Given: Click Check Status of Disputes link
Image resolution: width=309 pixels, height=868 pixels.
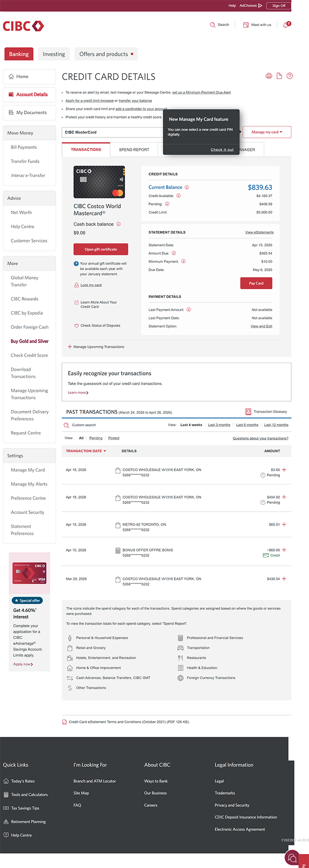Looking at the screenshot, I should coord(100,325).
